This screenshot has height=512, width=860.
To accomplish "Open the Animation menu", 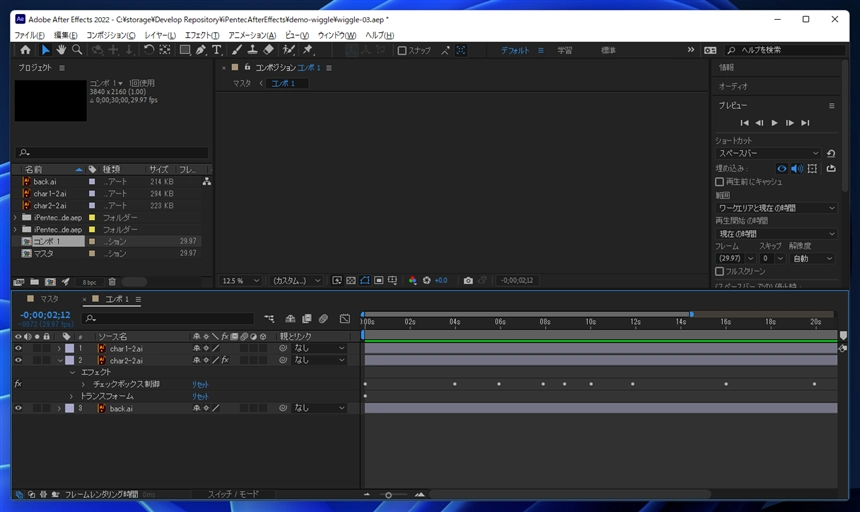I will [252, 35].
